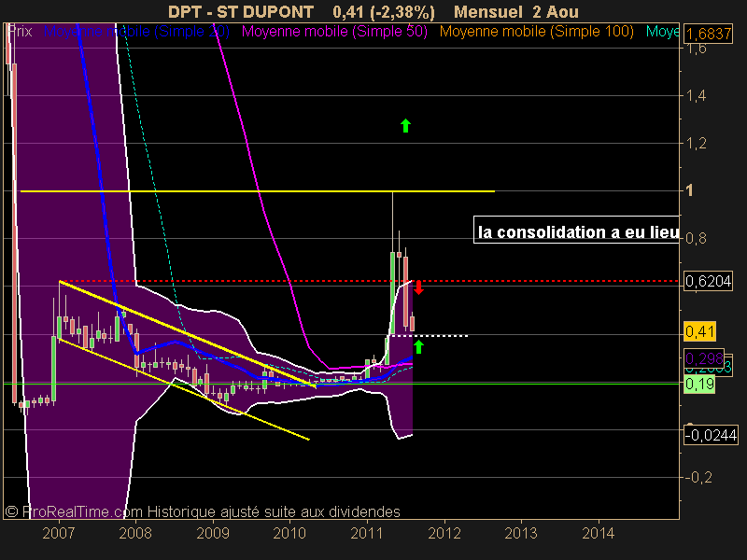Click the 1,6837 price label on axis

click(709, 34)
